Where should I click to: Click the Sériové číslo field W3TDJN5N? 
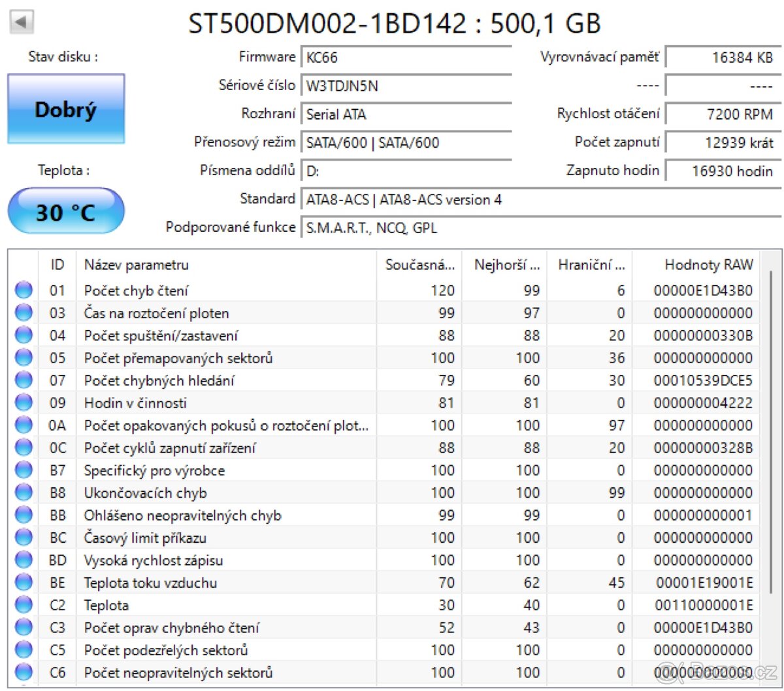tap(405, 86)
